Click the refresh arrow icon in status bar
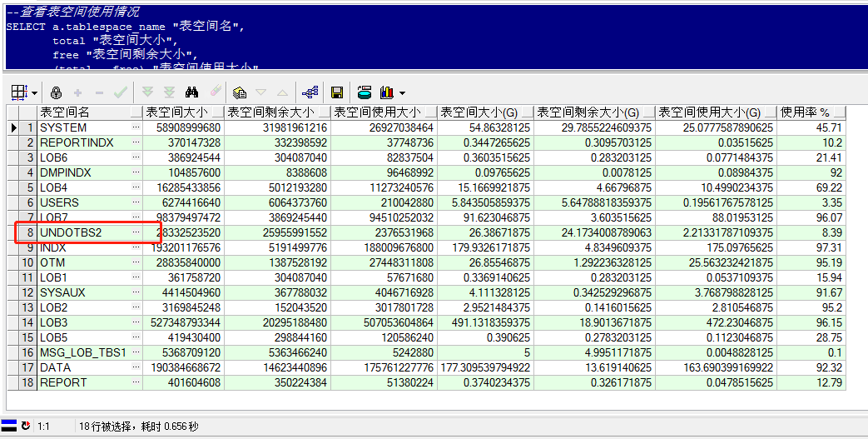 [25, 426]
